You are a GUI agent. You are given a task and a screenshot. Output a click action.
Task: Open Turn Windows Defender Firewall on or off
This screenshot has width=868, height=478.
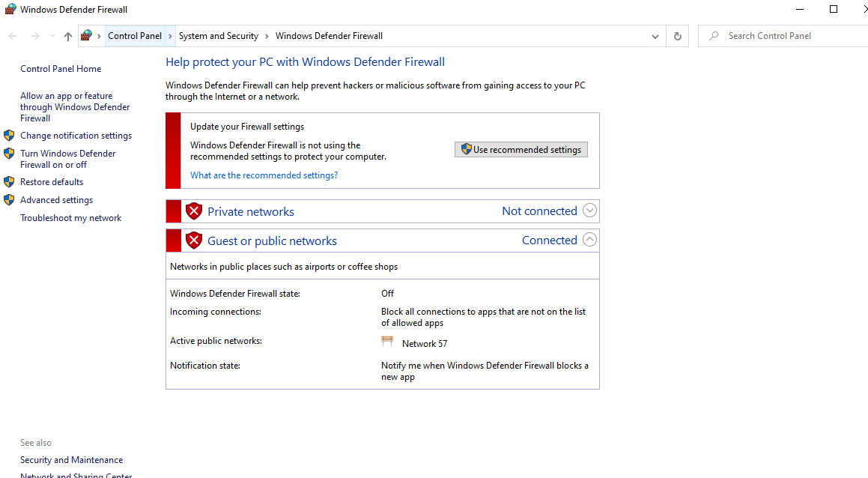(x=67, y=159)
